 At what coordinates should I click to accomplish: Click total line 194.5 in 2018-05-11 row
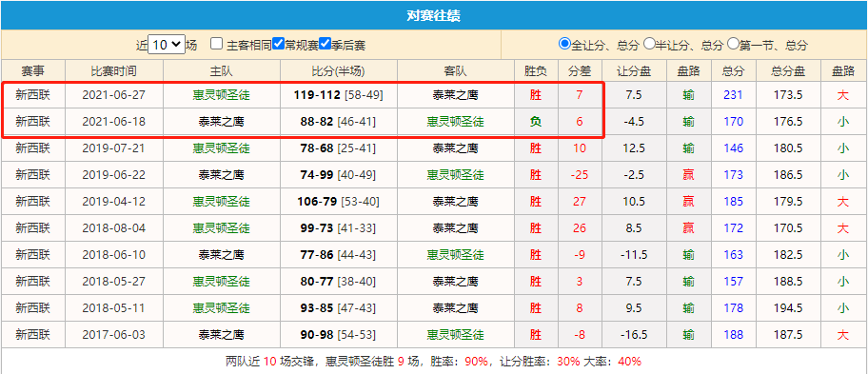coord(788,307)
